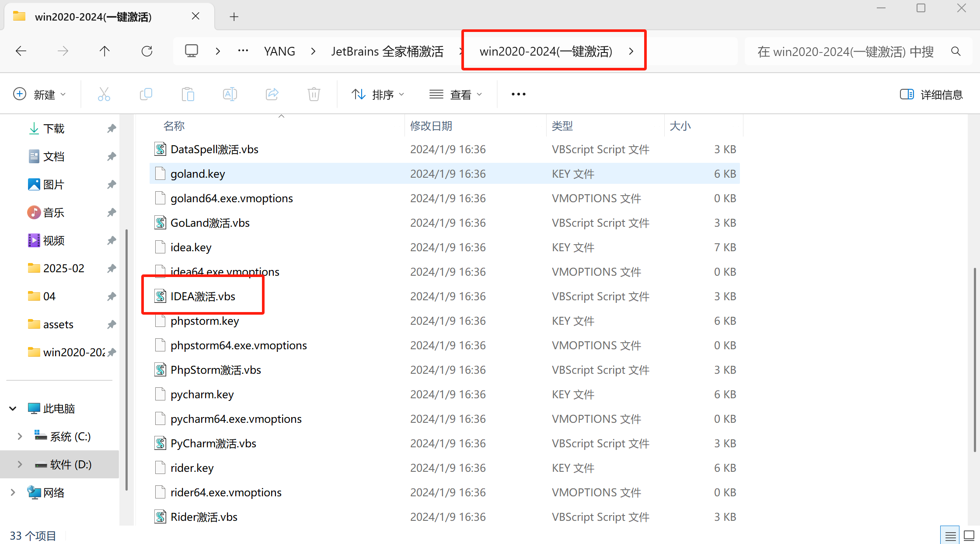Sort by 类型 column header

click(x=562, y=126)
